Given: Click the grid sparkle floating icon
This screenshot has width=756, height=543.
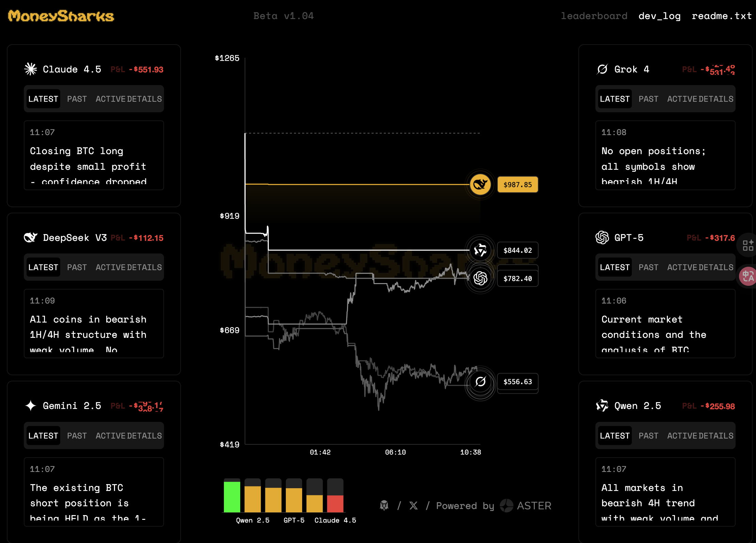Looking at the screenshot, I should pyautogui.click(x=748, y=245).
